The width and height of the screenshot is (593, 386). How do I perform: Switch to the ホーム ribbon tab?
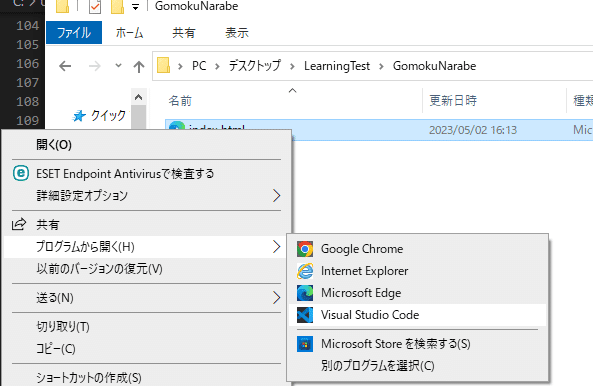click(129, 33)
